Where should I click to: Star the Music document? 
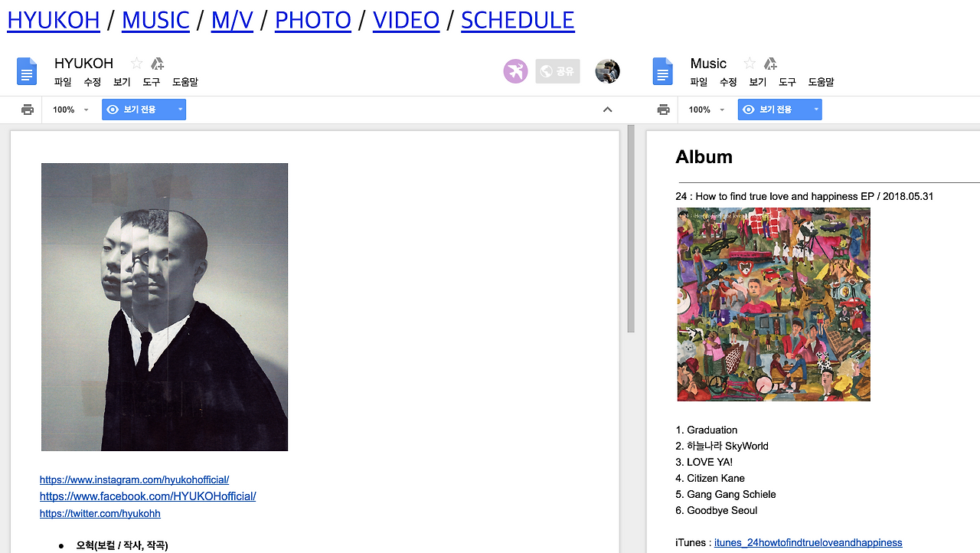coord(750,64)
